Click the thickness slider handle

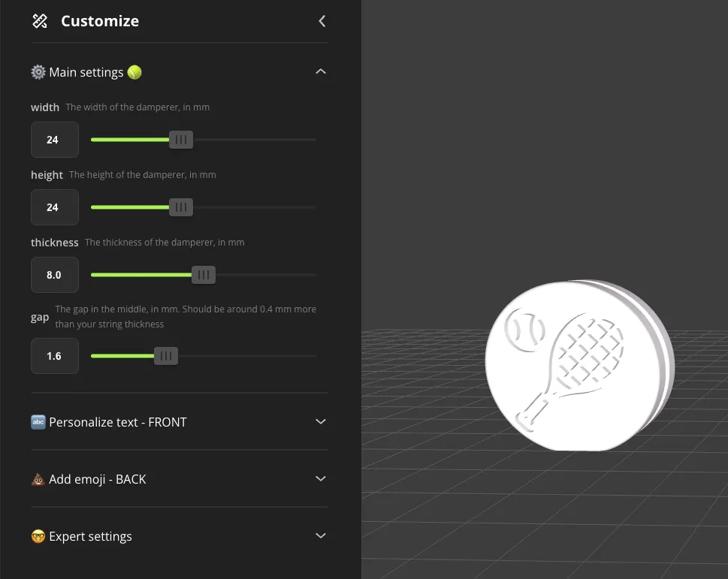(x=204, y=275)
